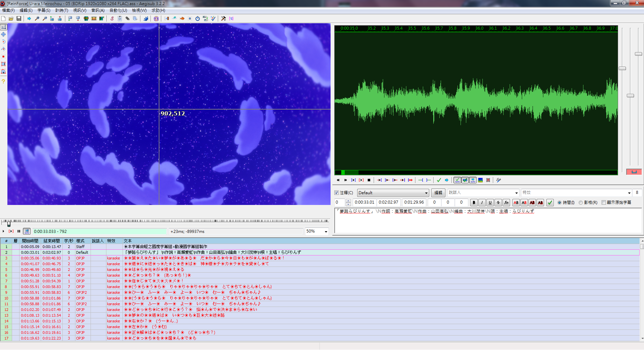The width and height of the screenshot is (644, 350).
Task: Click the audio vertical zoom slider handle
Action: pyautogui.click(x=631, y=96)
